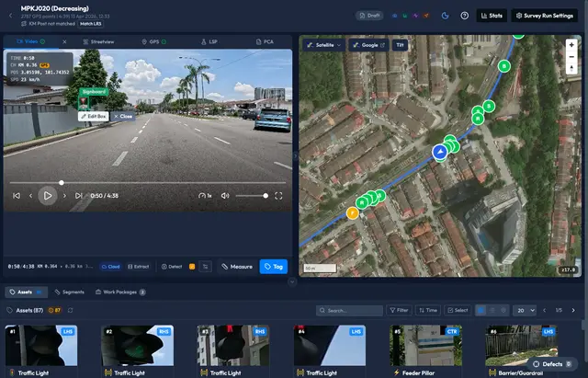Click the purple waveform icon in header
Screen dimensions: 588x378
click(415, 16)
